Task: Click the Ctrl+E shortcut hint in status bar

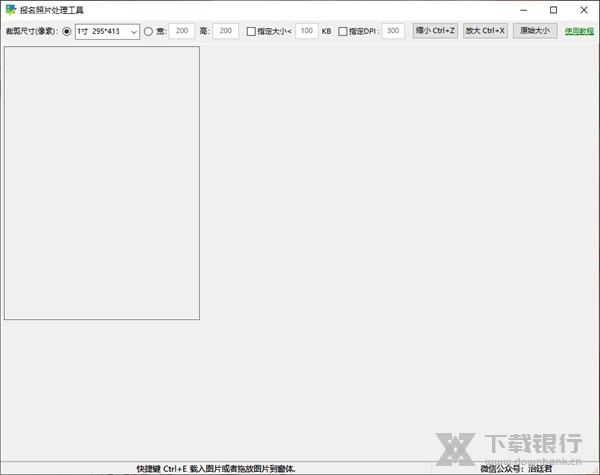Action: tap(215, 468)
